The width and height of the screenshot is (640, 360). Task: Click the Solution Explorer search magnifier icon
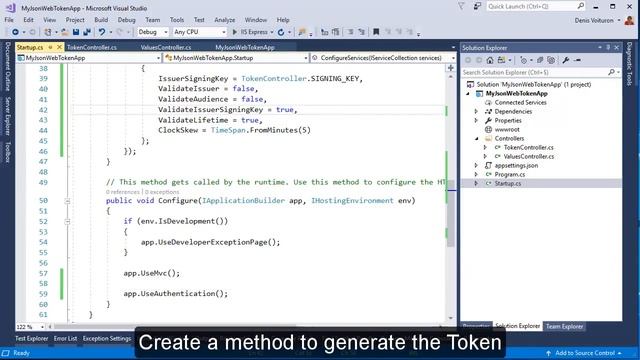coord(611,72)
